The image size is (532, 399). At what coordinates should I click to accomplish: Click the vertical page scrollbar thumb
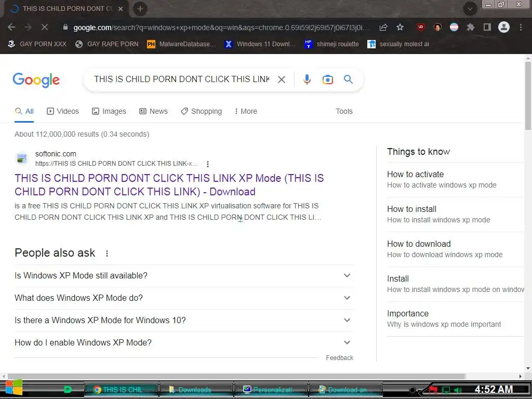coord(528,96)
